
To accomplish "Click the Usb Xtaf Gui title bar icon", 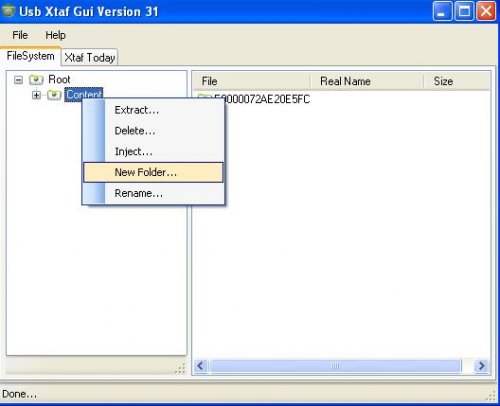I will pos(9,11).
